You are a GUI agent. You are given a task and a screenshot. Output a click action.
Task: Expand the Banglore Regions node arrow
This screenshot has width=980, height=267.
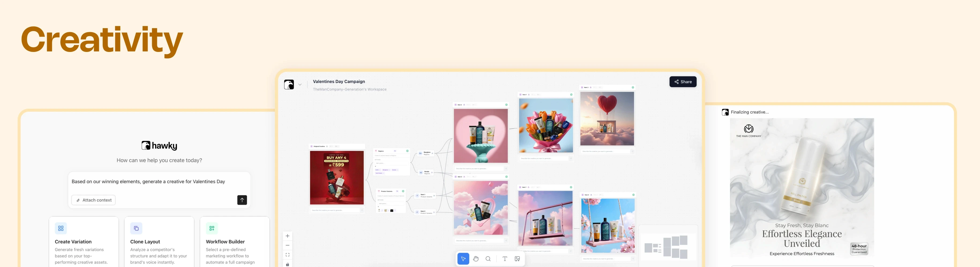click(433, 154)
